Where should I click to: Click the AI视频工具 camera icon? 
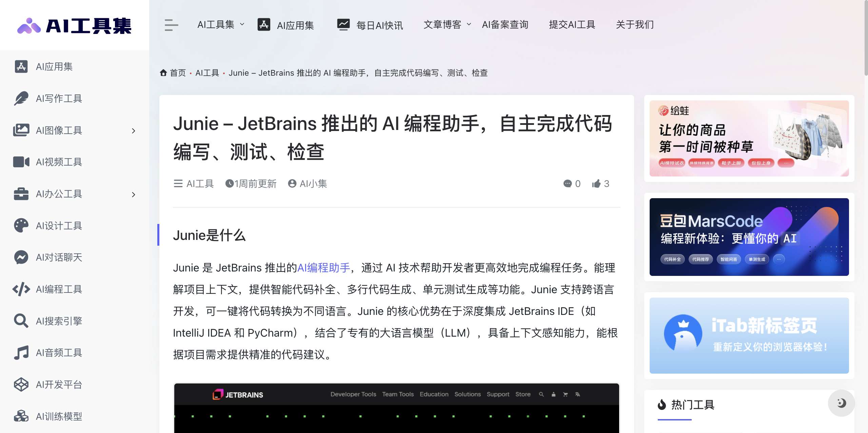tap(21, 162)
